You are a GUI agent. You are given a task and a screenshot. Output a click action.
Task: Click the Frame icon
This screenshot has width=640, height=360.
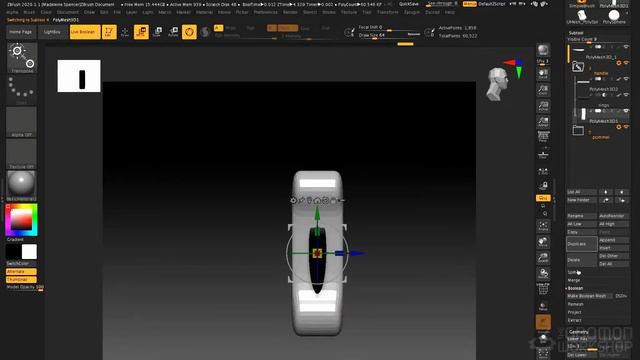pos(543,226)
